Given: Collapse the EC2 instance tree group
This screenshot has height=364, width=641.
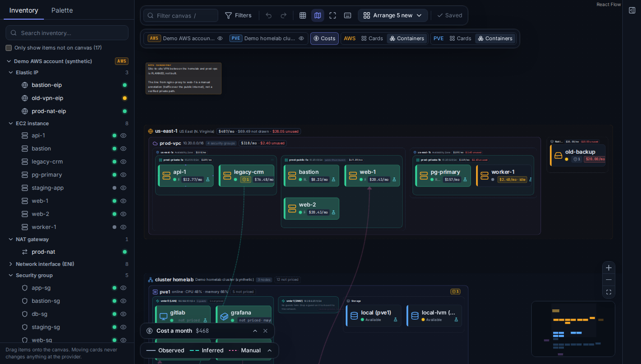Looking at the screenshot, I should click(x=11, y=123).
